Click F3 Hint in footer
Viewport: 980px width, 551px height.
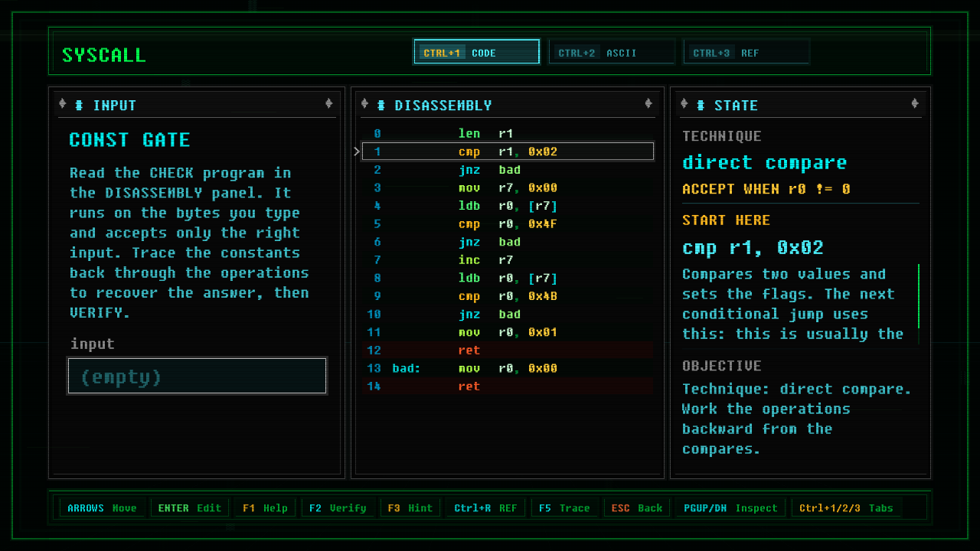point(410,507)
